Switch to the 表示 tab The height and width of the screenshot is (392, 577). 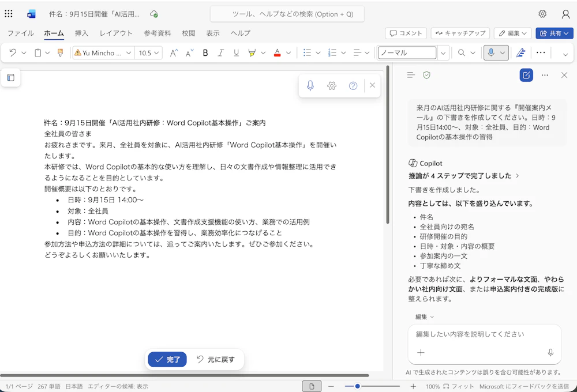click(213, 33)
